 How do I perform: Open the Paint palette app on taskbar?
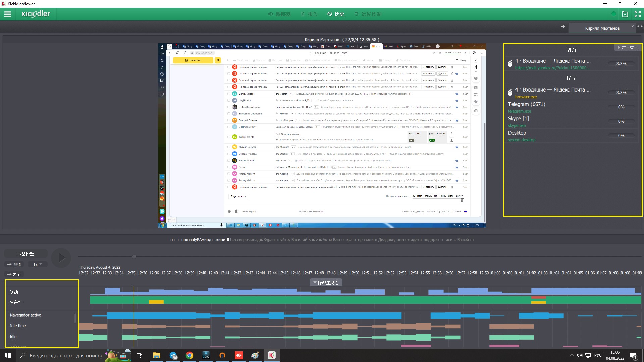(x=255, y=355)
